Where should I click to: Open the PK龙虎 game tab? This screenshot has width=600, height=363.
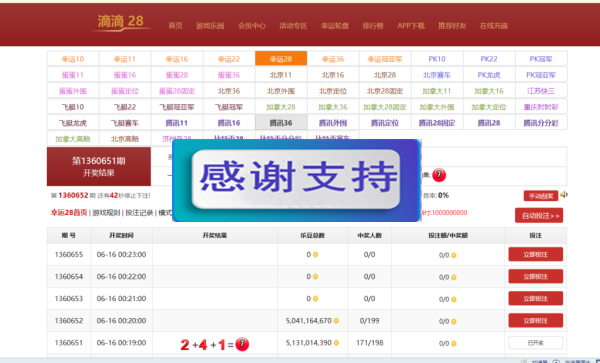(x=489, y=75)
